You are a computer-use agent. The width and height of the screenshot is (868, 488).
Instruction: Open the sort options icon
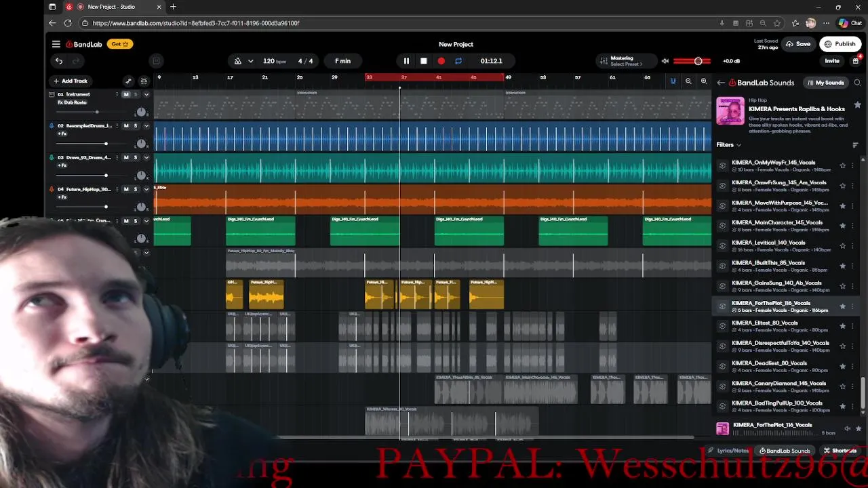click(x=855, y=145)
